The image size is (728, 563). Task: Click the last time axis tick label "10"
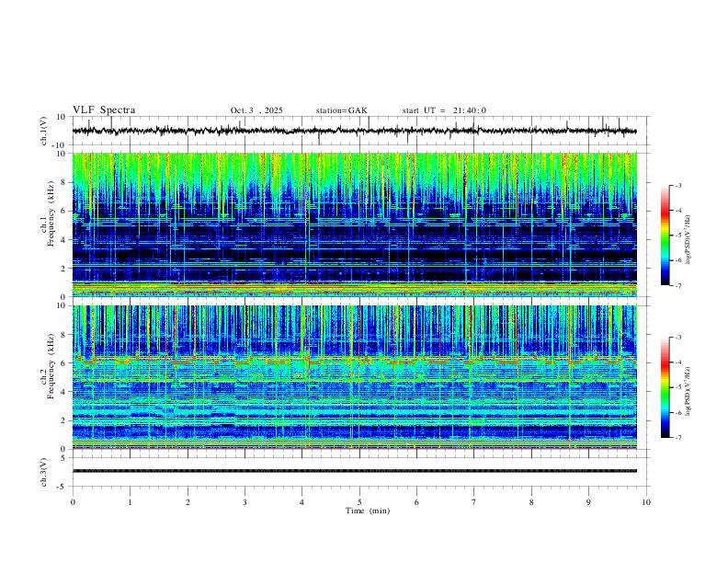[x=646, y=502]
